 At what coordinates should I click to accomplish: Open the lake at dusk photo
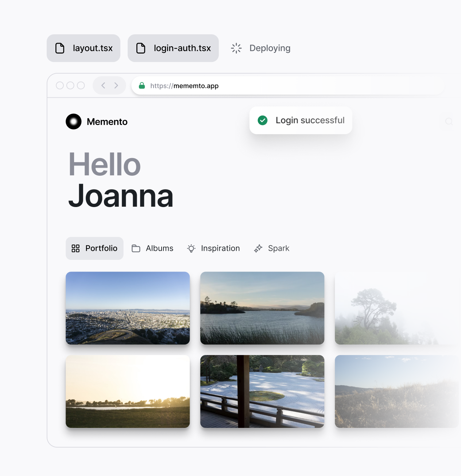pos(262,308)
